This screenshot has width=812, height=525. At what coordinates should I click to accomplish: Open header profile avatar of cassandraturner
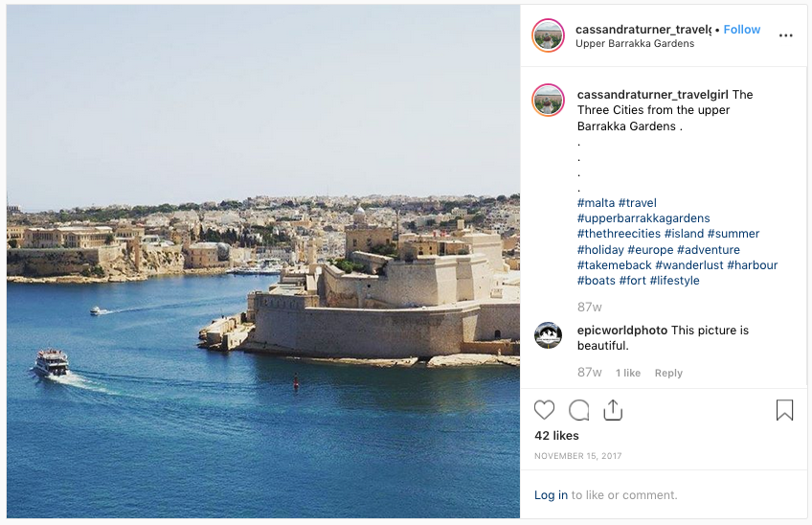548,35
